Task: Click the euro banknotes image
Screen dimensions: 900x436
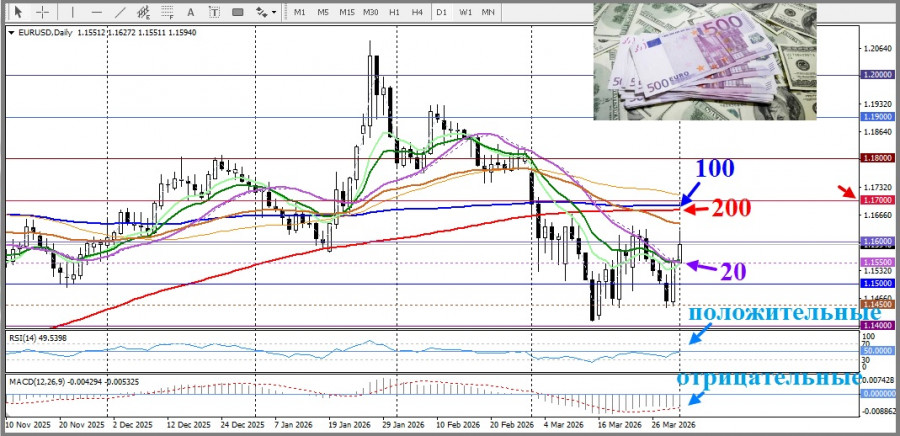Action: click(x=705, y=61)
